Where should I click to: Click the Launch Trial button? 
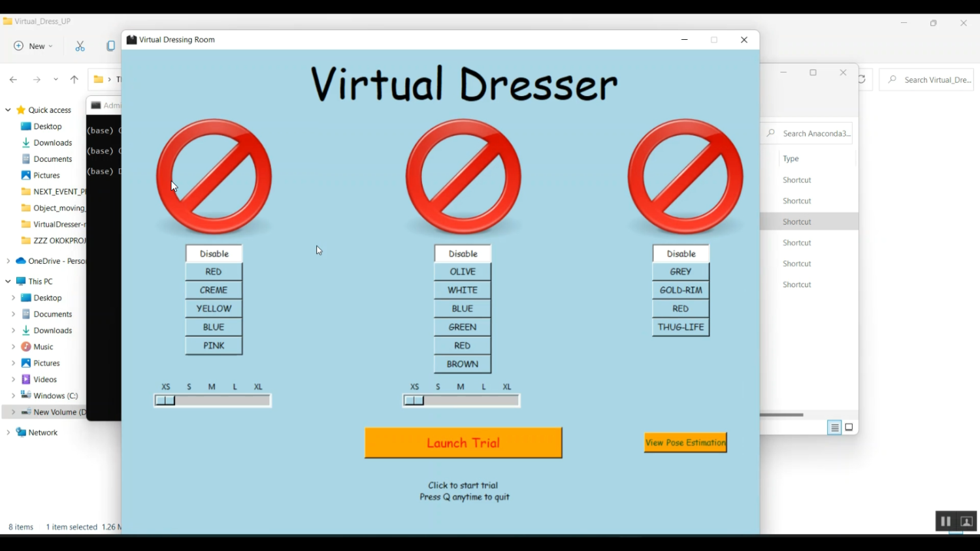(x=463, y=443)
